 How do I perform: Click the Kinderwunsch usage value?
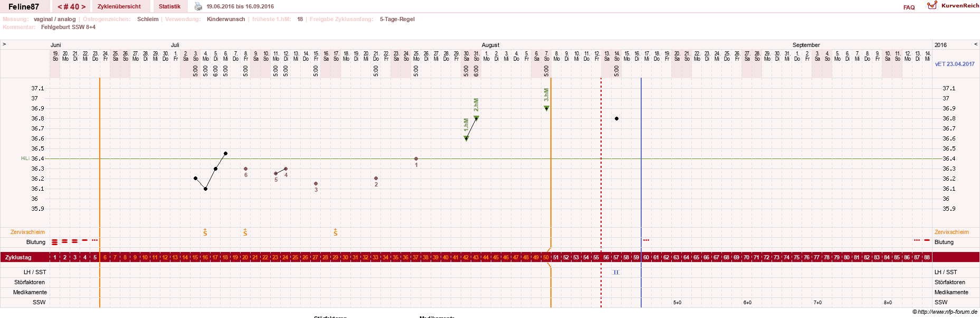click(226, 19)
